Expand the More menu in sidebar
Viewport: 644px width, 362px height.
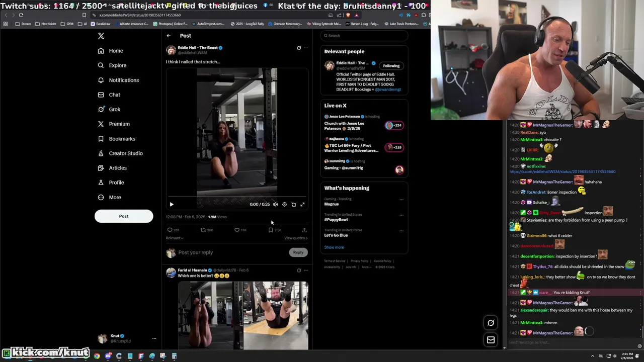tap(109, 197)
